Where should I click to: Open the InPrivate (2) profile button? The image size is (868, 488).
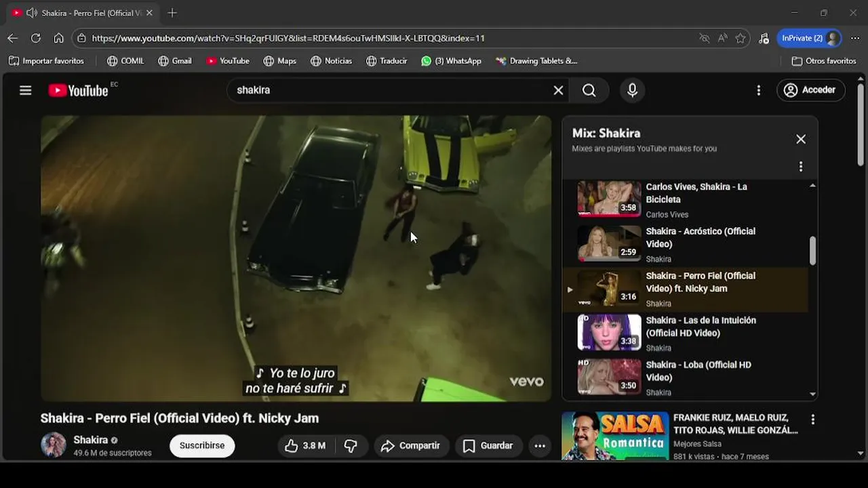point(810,39)
